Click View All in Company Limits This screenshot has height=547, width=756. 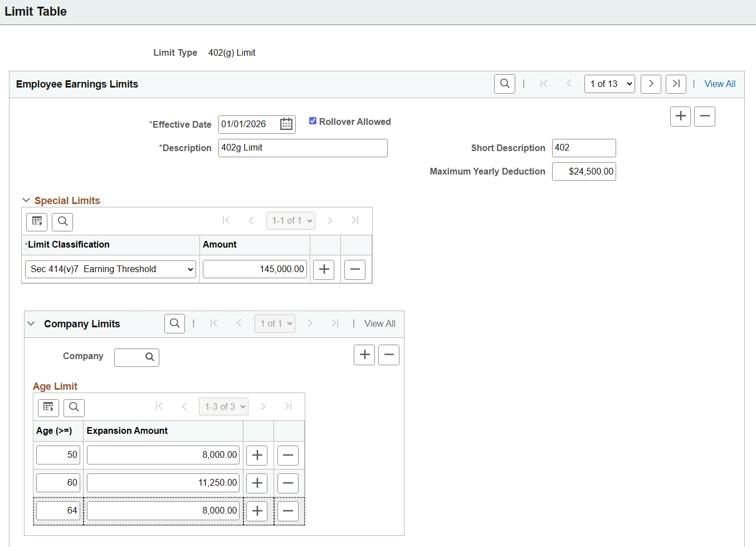click(380, 323)
